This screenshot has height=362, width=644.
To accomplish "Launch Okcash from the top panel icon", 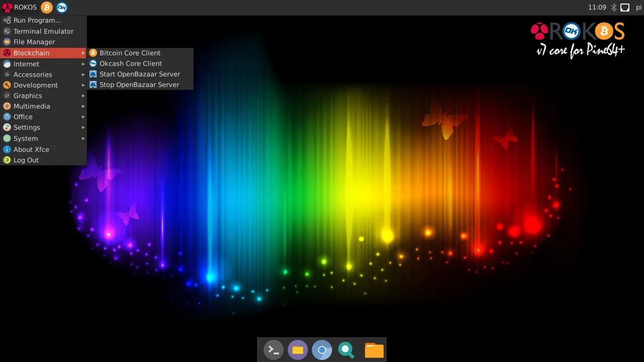I will point(61,8).
